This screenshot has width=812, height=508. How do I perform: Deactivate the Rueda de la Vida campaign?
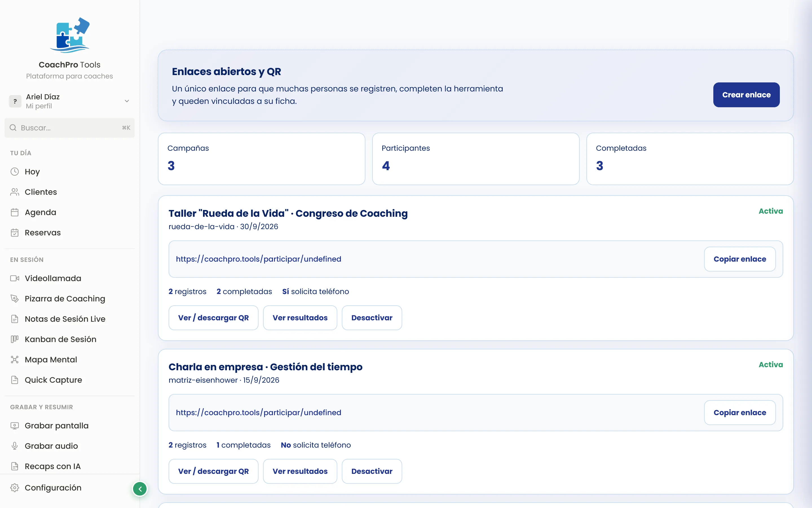pos(372,318)
